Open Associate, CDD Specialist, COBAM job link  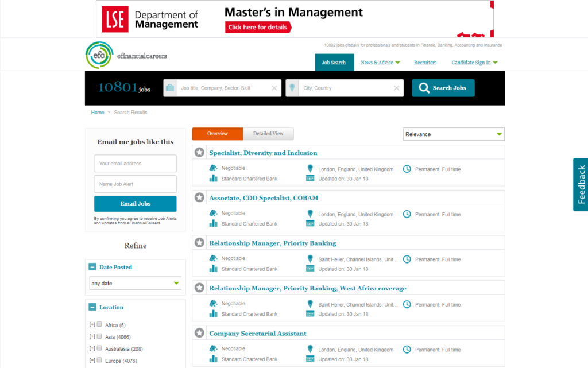[x=264, y=198]
